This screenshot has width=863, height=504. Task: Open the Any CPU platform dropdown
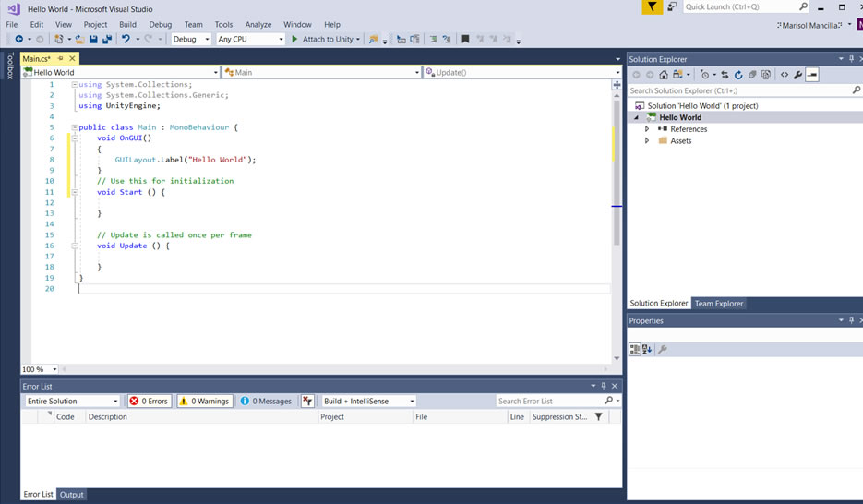point(250,39)
